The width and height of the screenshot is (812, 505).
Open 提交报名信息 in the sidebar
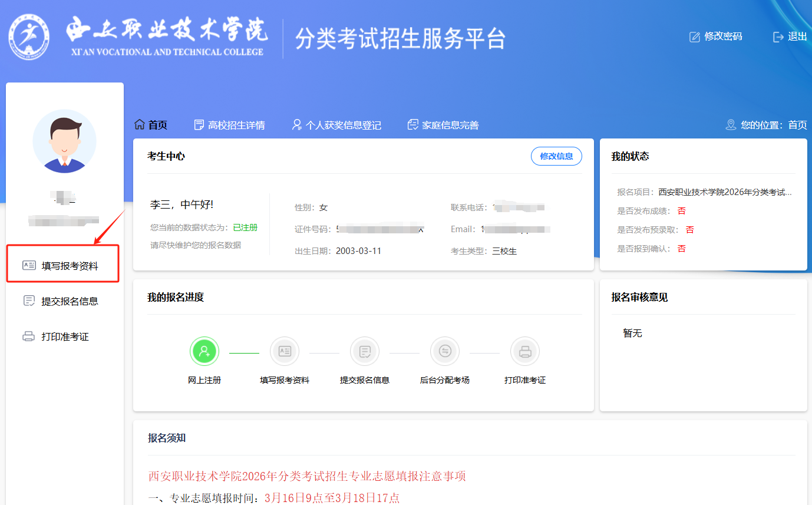point(69,301)
